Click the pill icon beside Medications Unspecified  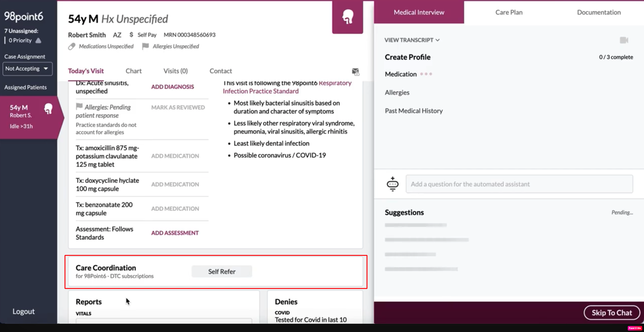coord(72,46)
